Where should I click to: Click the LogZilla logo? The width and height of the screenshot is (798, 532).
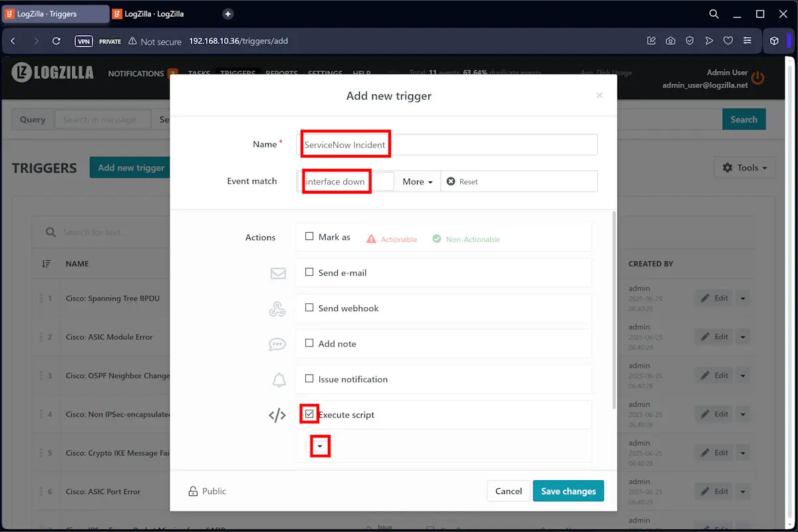tap(52, 73)
